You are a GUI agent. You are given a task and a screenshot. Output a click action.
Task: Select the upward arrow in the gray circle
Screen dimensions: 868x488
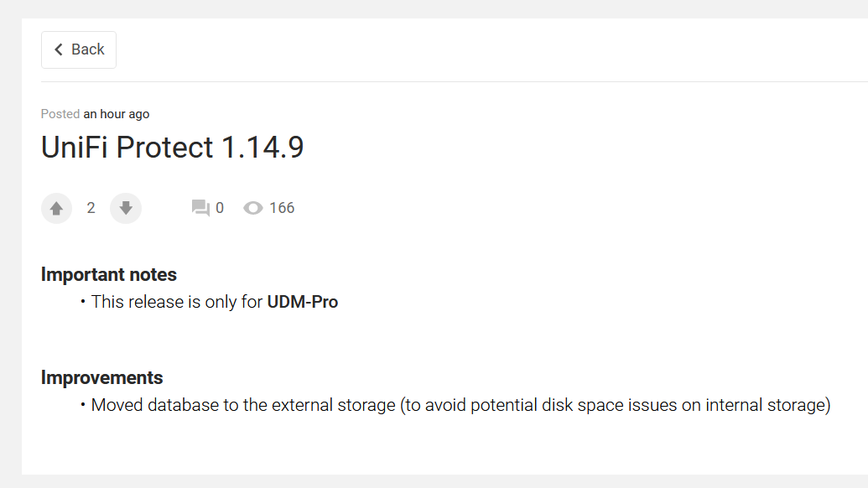tap(56, 208)
